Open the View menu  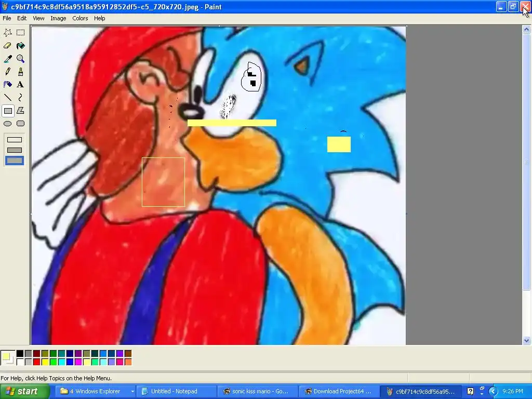click(38, 18)
